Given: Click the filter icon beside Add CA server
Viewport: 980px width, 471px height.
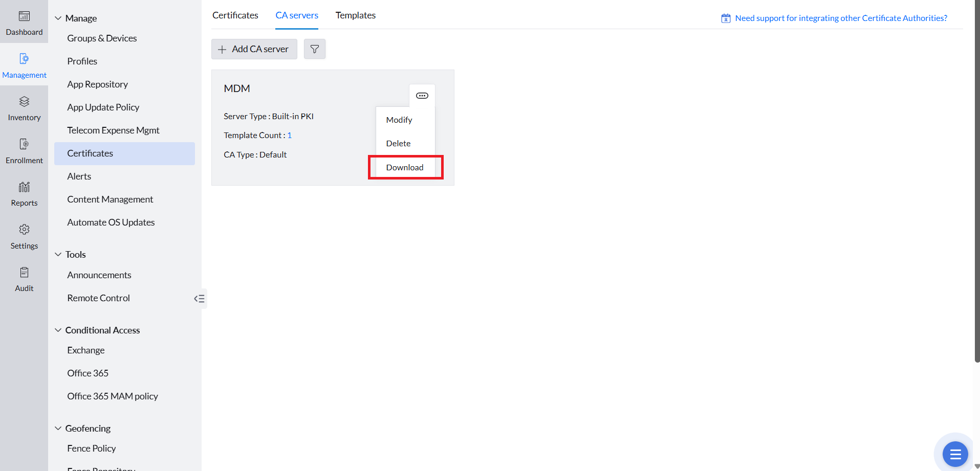Looking at the screenshot, I should point(315,49).
